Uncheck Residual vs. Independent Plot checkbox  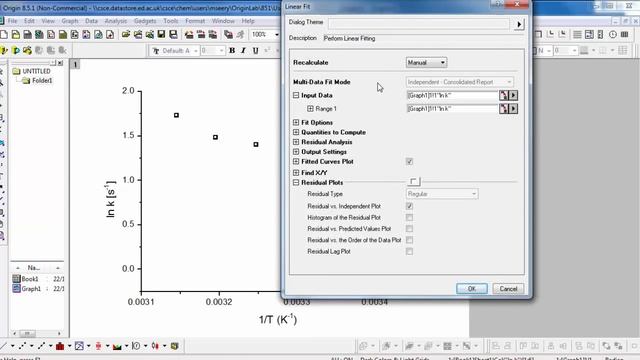pyautogui.click(x=409, y=206)
